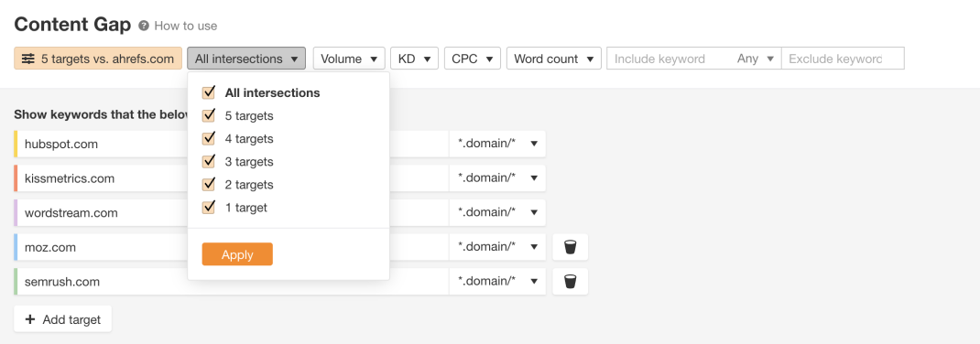Click the Exclude keyword input field
980x344 pixels.
(x=843, y=59)
